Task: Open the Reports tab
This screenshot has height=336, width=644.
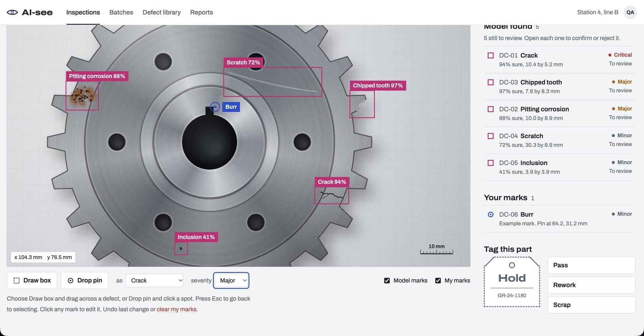Action: (x=201, y=12)
